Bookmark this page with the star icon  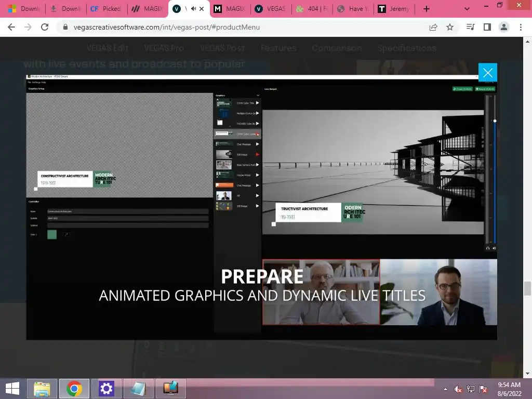click(x=450, y=27)
